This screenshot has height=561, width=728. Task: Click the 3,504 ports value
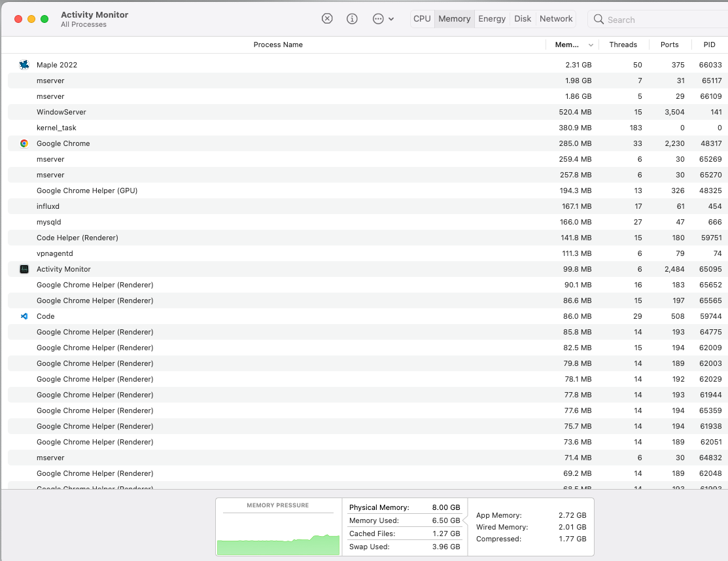tap(674, 112)
